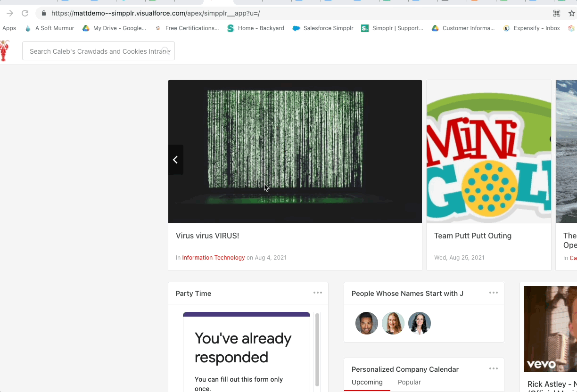The image size is (577, 392).
Task: Open the dark-haired man's profile avatar
Action: (x=367, y=323)
